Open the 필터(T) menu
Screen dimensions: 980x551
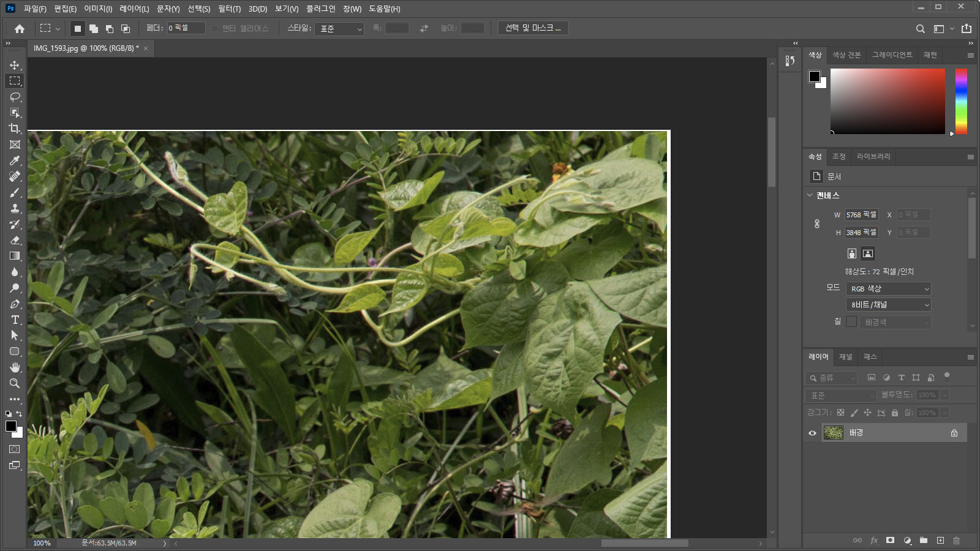[229, 9]
